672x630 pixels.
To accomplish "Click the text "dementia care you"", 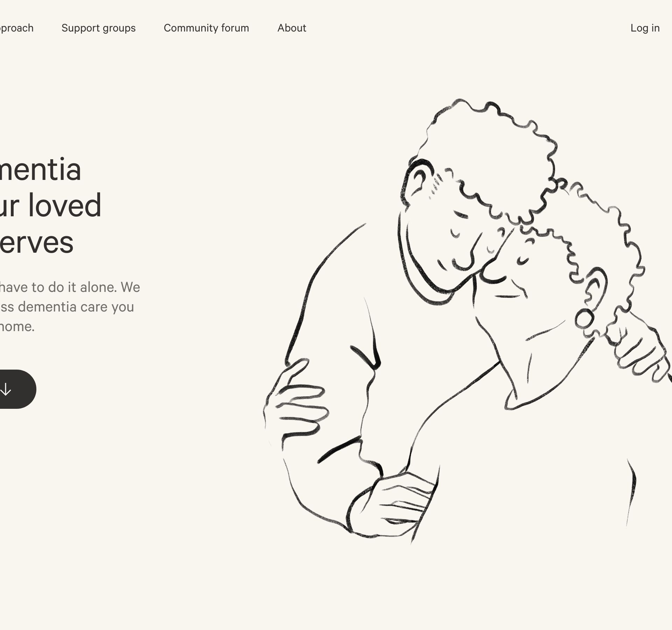I will [x=76, y=307].
